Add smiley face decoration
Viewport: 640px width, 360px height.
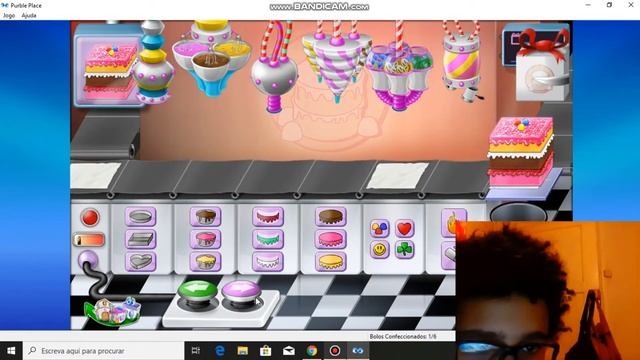380,249
